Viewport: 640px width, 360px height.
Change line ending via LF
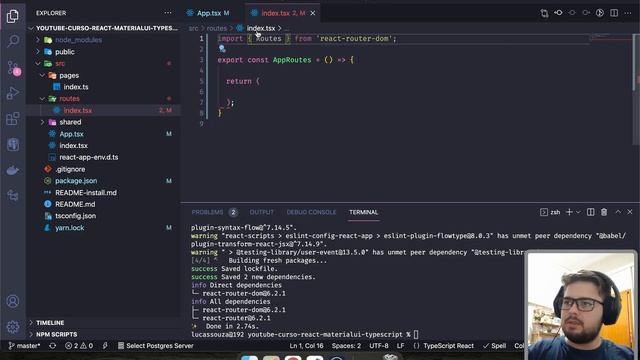pos(400,346)
